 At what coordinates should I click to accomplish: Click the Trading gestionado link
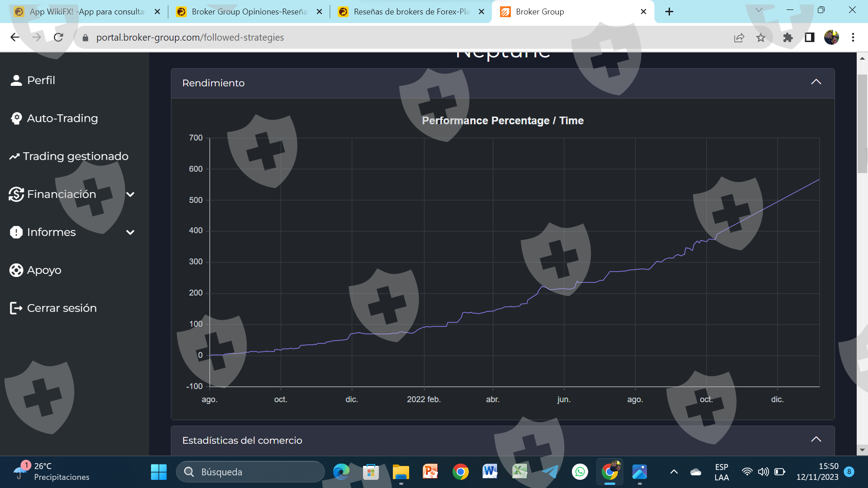75,156
